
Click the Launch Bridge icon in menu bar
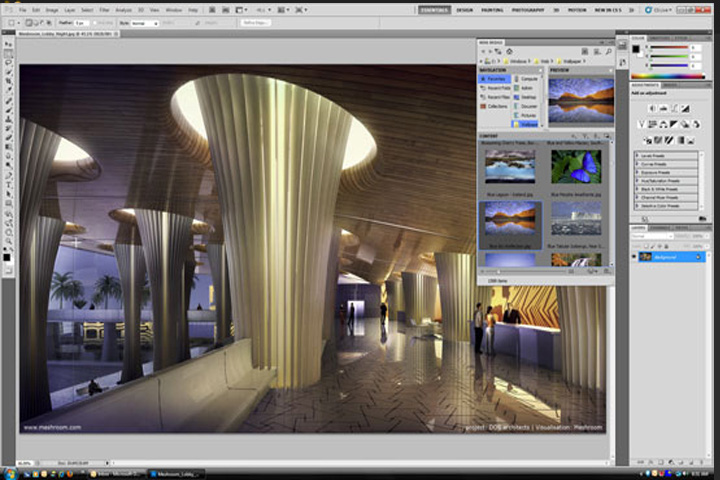212,10
